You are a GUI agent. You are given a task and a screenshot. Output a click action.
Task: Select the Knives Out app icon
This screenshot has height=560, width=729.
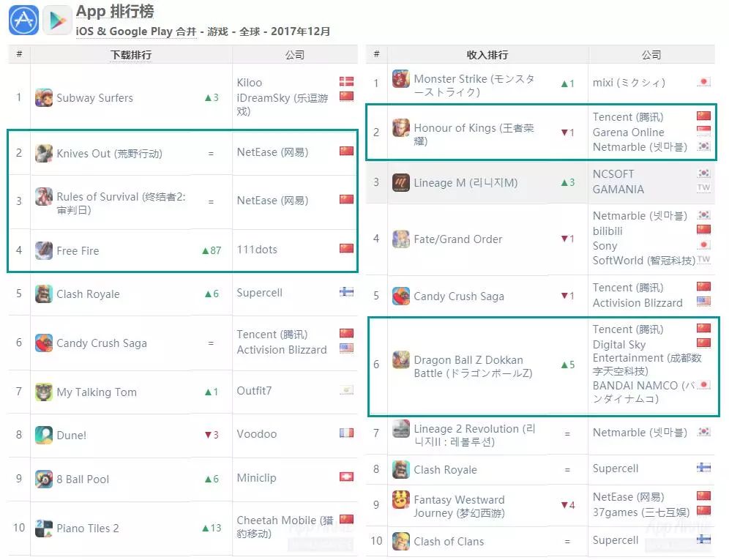(44, 154)
